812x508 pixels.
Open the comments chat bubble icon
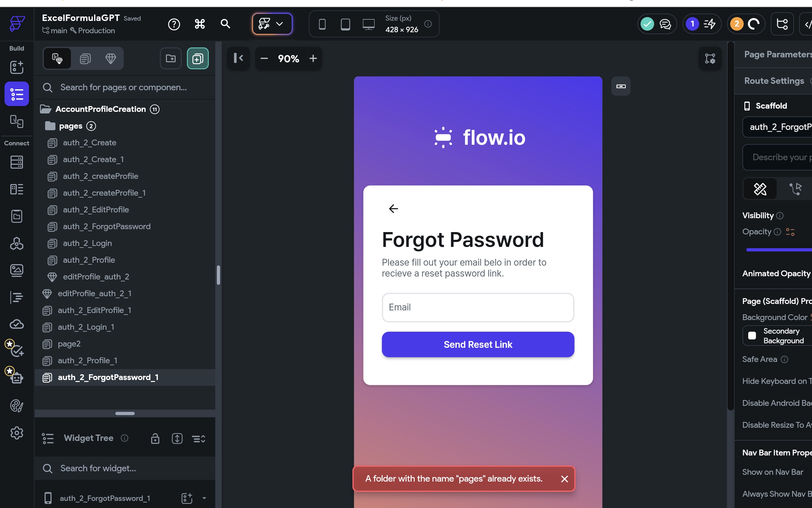665,24
